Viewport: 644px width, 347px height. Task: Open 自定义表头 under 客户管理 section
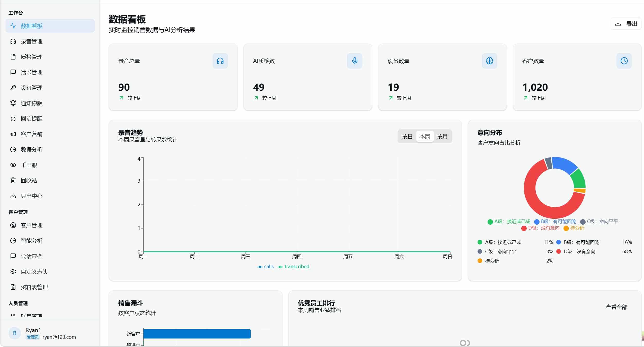(50, 272)
